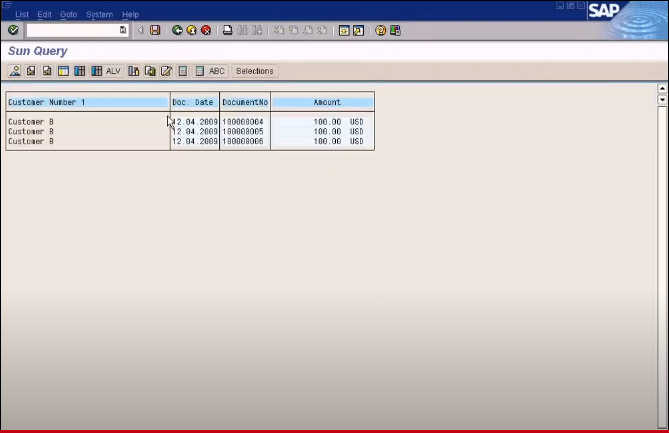Image resolution: width=669 pixels, height=433 pixels.
Task: Click the second icon in query toolbar
Action: pyautogui.click(x=31, y=71)
